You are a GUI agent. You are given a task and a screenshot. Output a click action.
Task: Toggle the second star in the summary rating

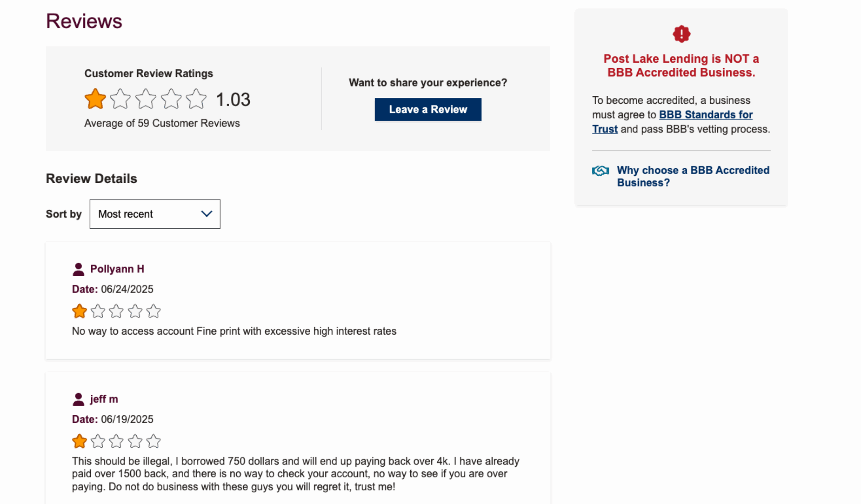tap(120, 99)
